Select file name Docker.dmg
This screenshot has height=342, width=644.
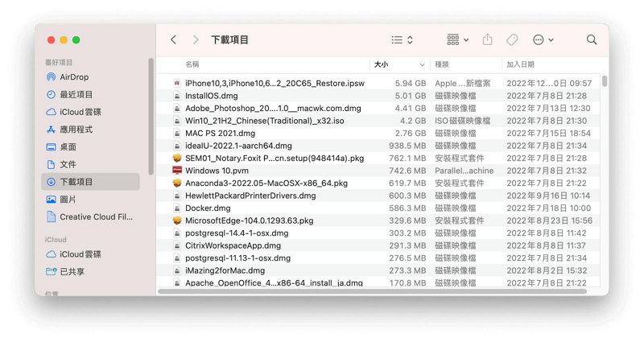click(x=208, y=208)
